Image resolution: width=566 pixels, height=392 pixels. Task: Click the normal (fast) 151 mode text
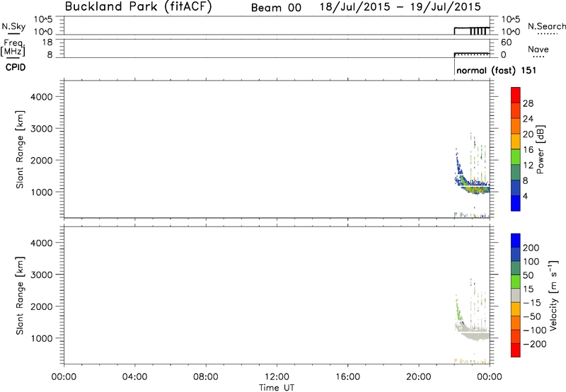pos(496,70)
